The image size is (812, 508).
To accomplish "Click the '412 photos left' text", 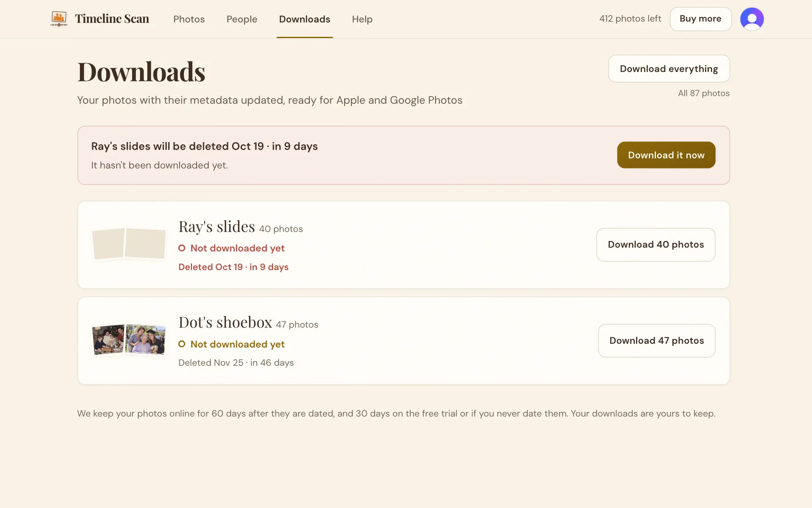I will pyautogui.click(x=630, y=19).
